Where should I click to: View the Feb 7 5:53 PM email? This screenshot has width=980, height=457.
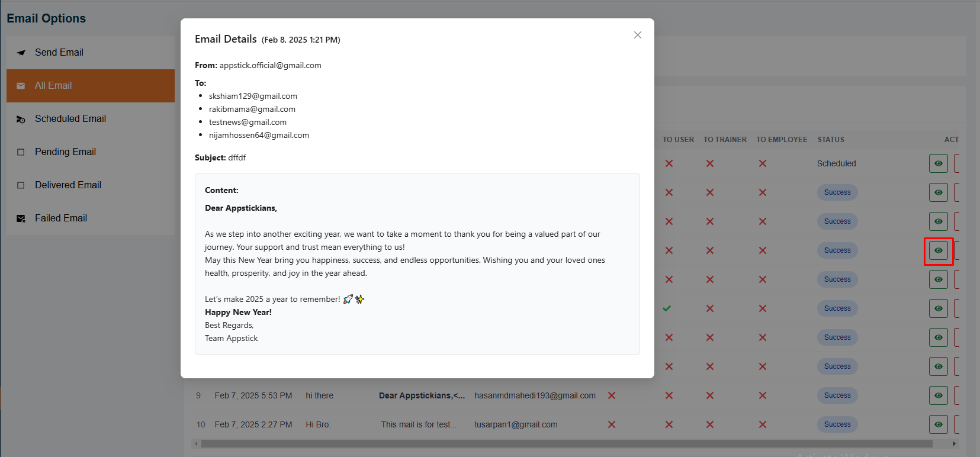coord(938,395)
